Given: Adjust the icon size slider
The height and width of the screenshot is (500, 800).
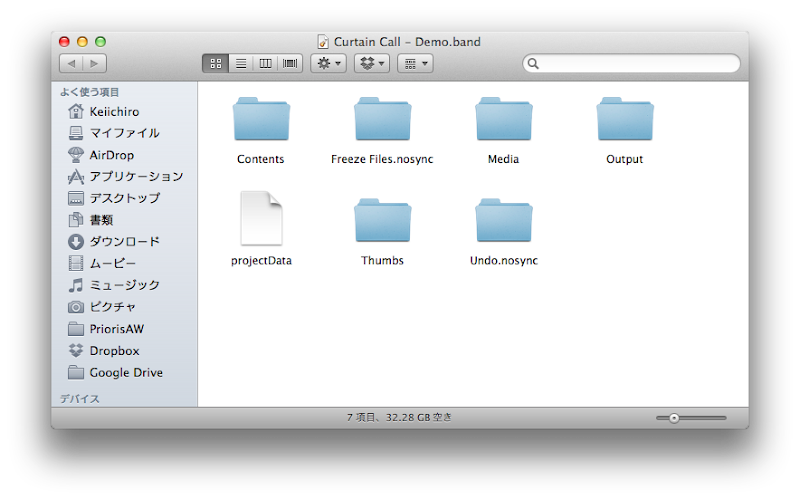Looking at the screenshot, I should point(674,418).
